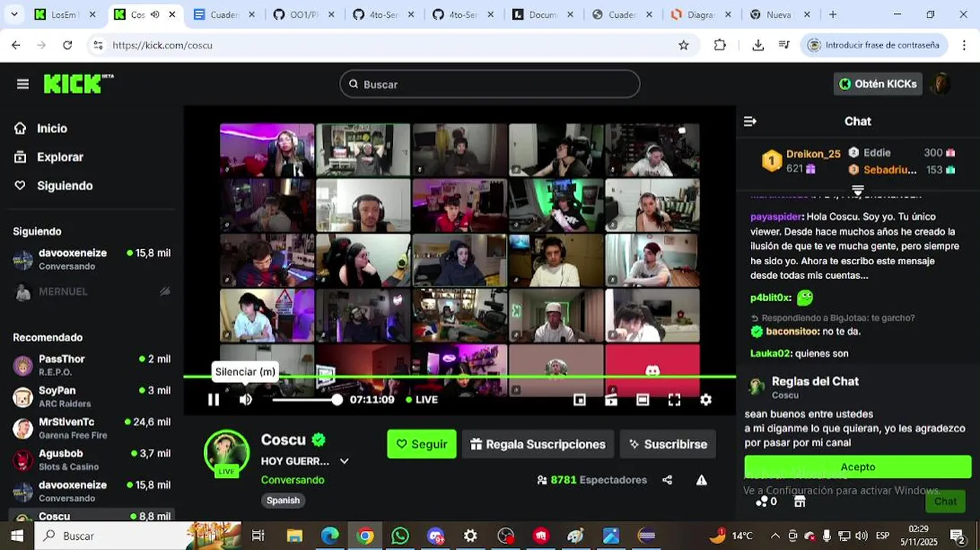Jump to LIVE in the player
The image size is (980, 550).
[x=422, y=400]
